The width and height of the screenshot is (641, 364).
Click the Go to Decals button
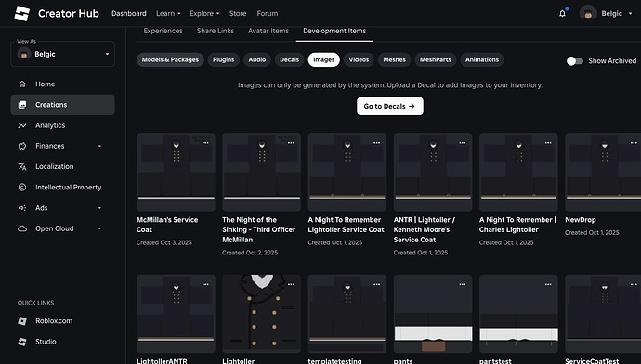(x=390, y=106)
